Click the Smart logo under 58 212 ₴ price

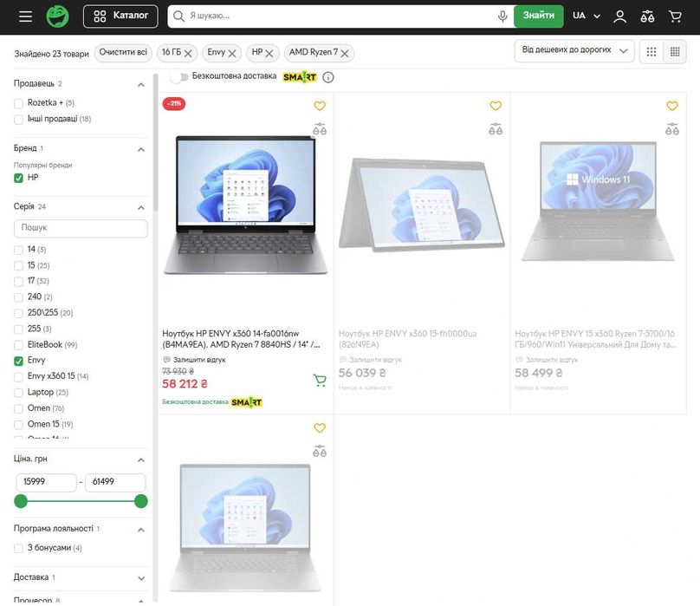(x=246, y=402)
